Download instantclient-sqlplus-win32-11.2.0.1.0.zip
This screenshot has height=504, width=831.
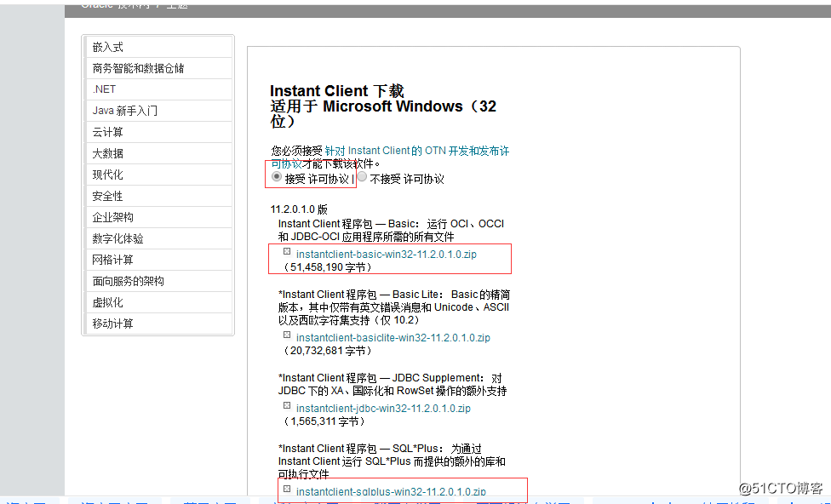391,491
